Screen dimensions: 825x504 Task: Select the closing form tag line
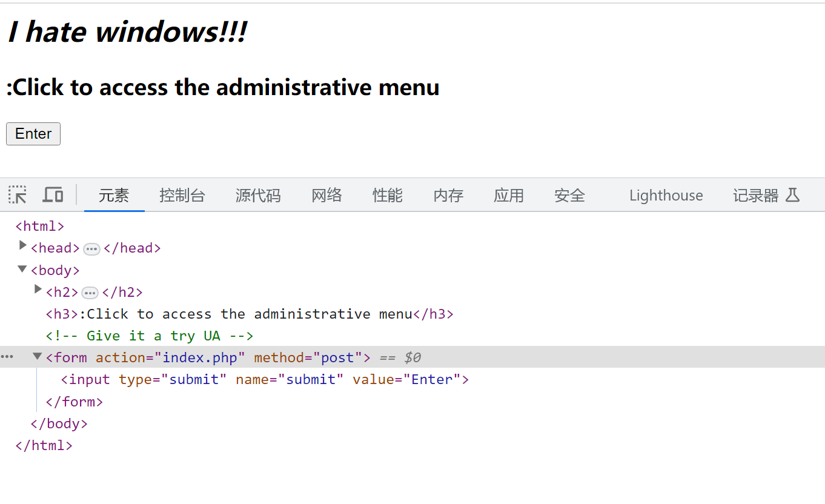75,402
